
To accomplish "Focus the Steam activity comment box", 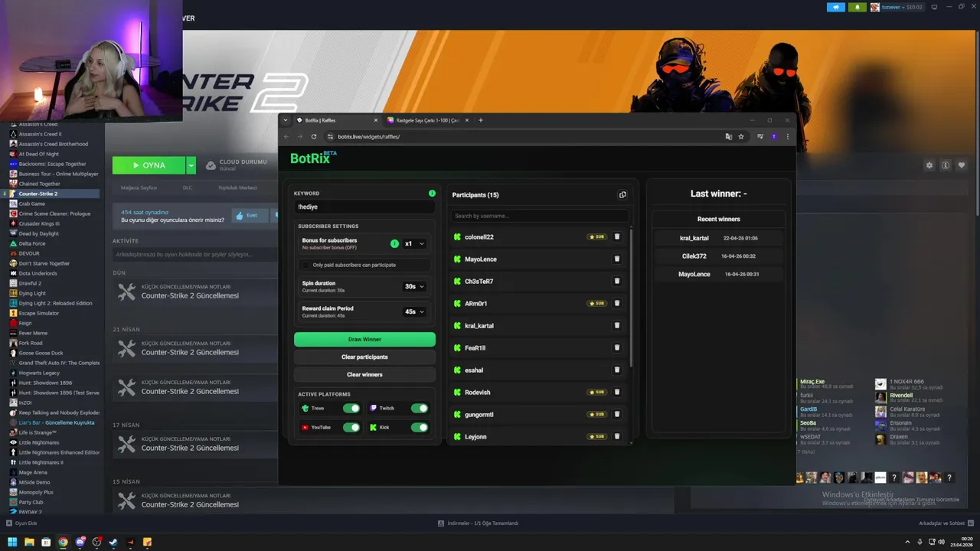I will click(194, 254).
